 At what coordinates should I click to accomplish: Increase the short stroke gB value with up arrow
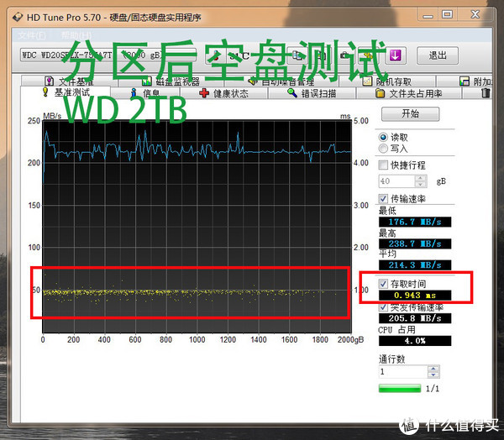(421, 178)
